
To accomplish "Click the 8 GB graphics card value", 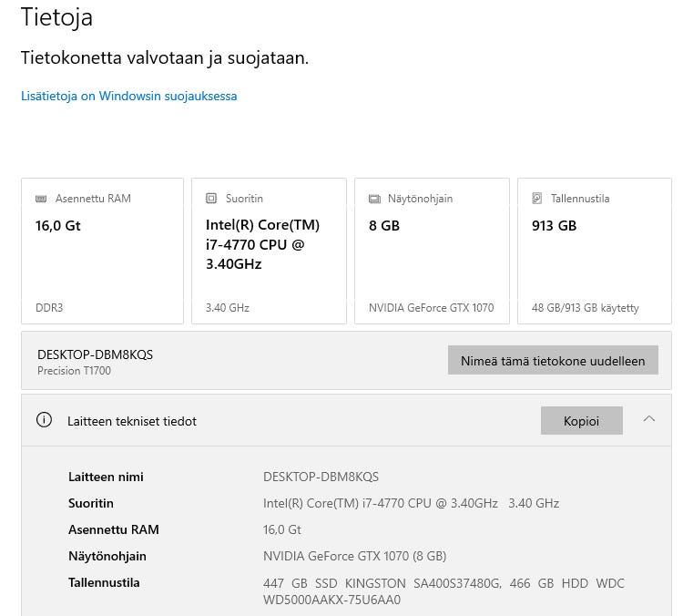I will click(x=384, y=225).
